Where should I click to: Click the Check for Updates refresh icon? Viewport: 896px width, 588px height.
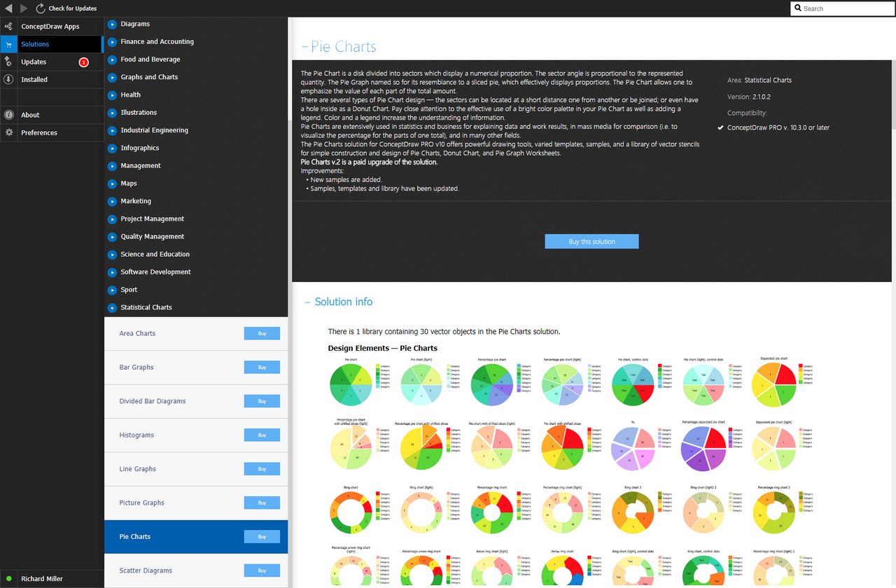point(41,8)
